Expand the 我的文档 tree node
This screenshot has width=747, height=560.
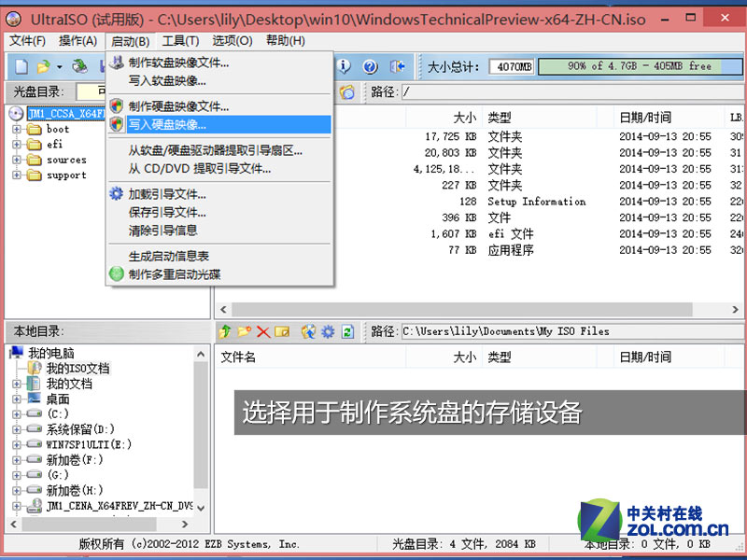pyautogui.click(x=17, y=384)
